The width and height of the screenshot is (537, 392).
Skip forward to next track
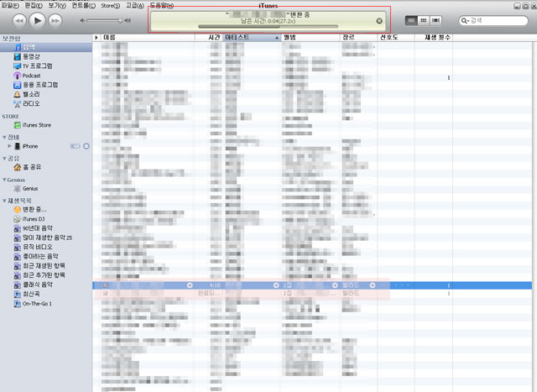(x=55, y=21)
